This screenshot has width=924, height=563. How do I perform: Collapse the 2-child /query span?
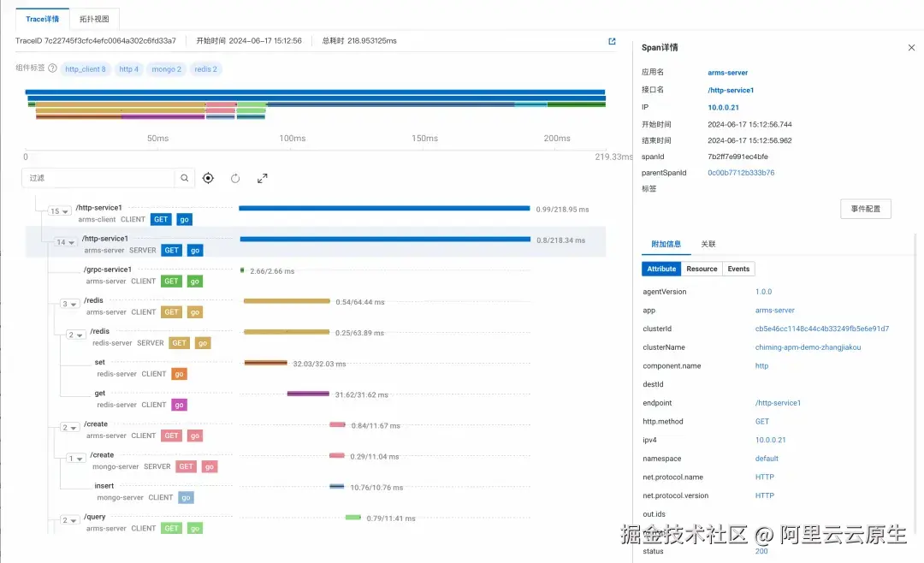pos(69,520)
